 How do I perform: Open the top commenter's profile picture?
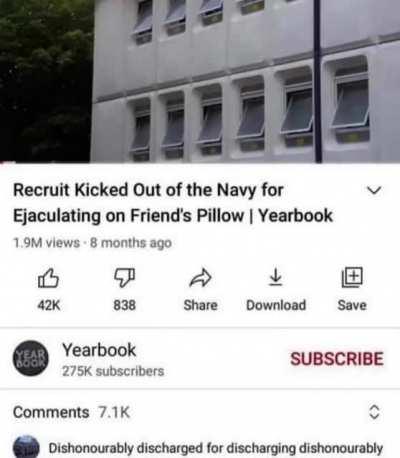(26, 447)
